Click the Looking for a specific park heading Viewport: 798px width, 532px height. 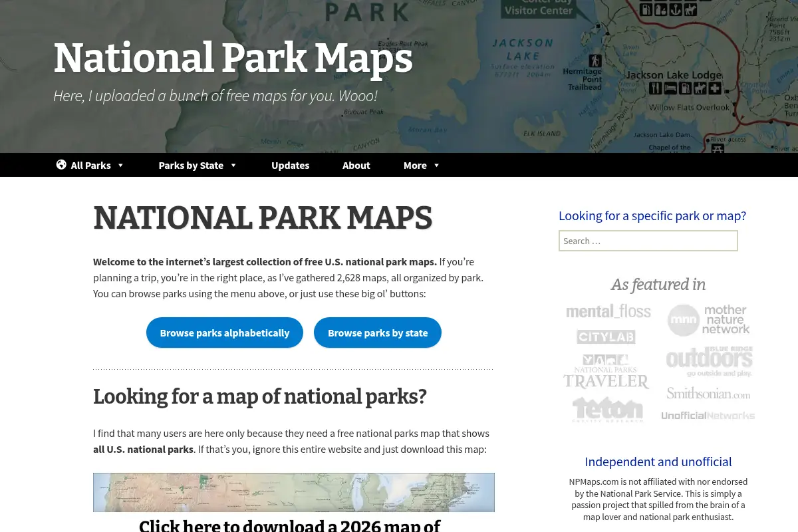[652, 215]
